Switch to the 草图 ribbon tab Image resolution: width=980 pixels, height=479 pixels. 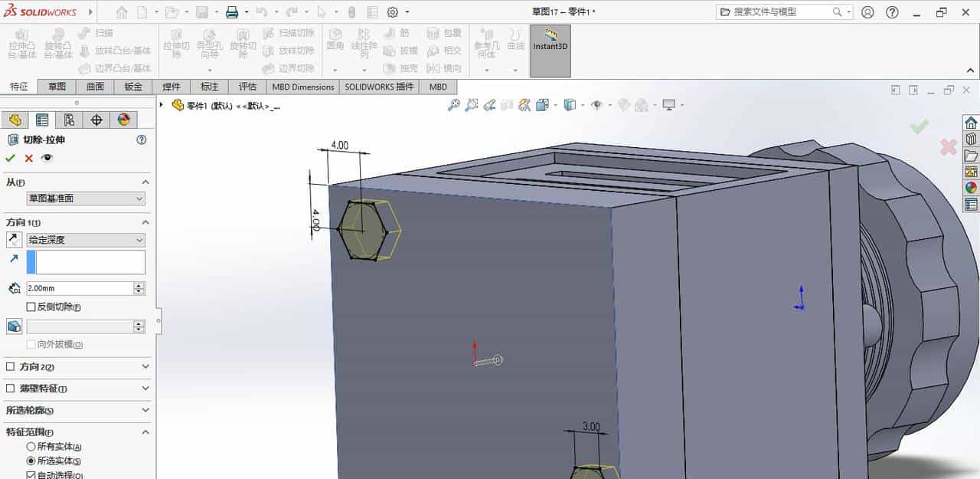click(57, 87)
